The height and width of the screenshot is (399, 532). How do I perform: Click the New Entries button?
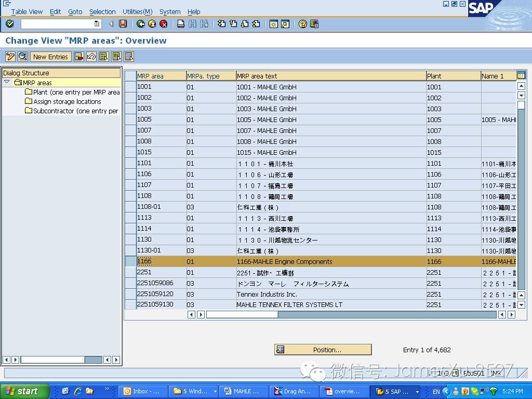pyautogui.click(x=50, y=57)
